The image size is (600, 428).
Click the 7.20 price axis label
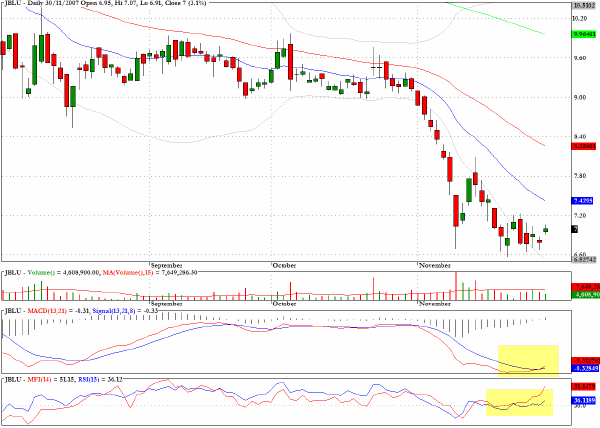pos(579,215)
